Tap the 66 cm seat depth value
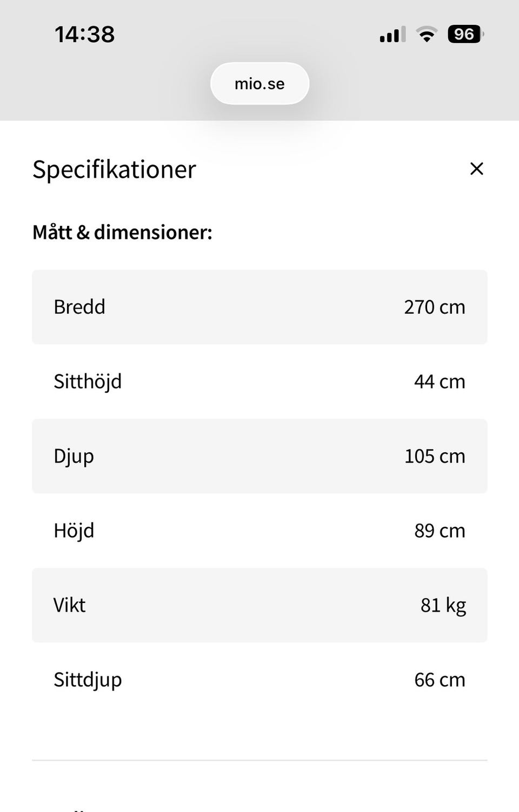The height and width of the screenshot is (812, 519). coord(439,680)
